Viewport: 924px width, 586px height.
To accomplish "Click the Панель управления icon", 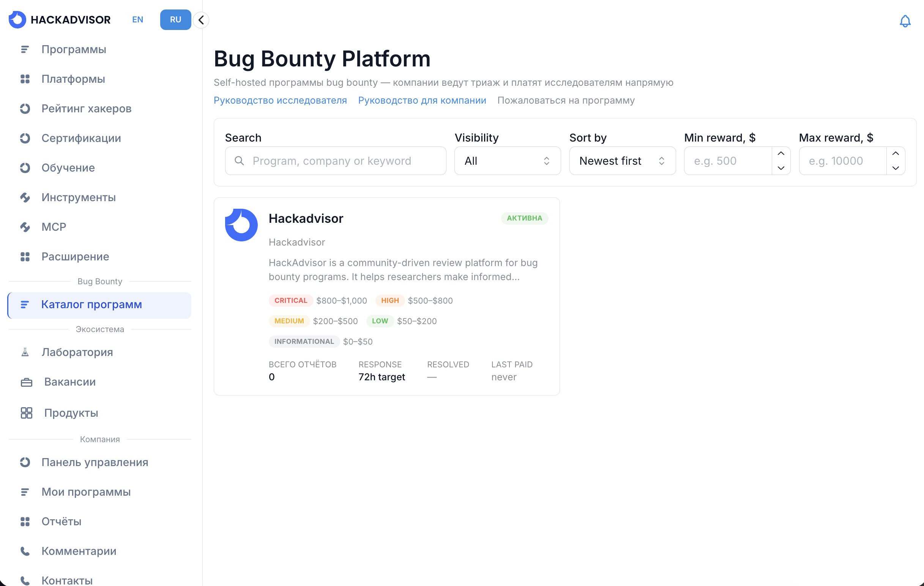I will pos(25,462).
